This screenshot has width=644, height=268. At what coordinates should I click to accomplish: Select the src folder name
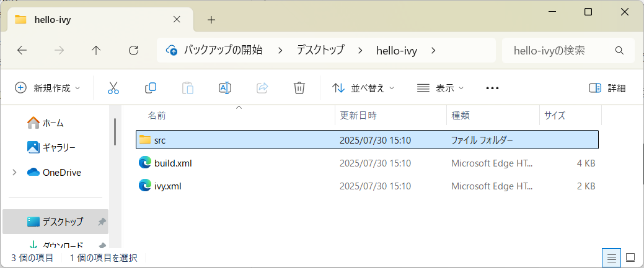point(160,140)
